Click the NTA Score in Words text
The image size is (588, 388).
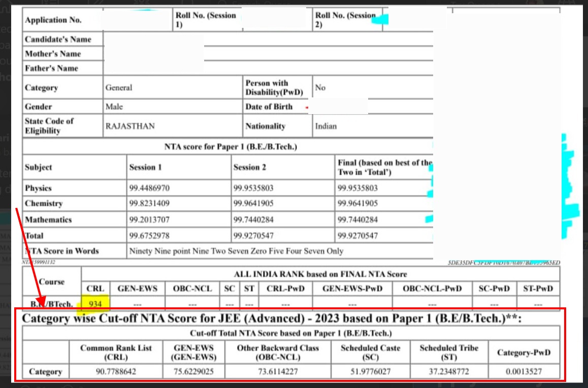tap(236, 251)
